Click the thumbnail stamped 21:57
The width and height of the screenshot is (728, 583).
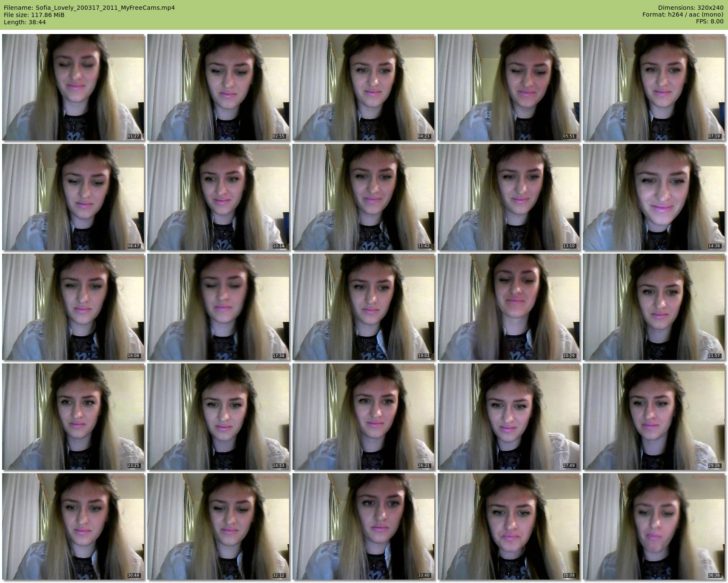654,307
